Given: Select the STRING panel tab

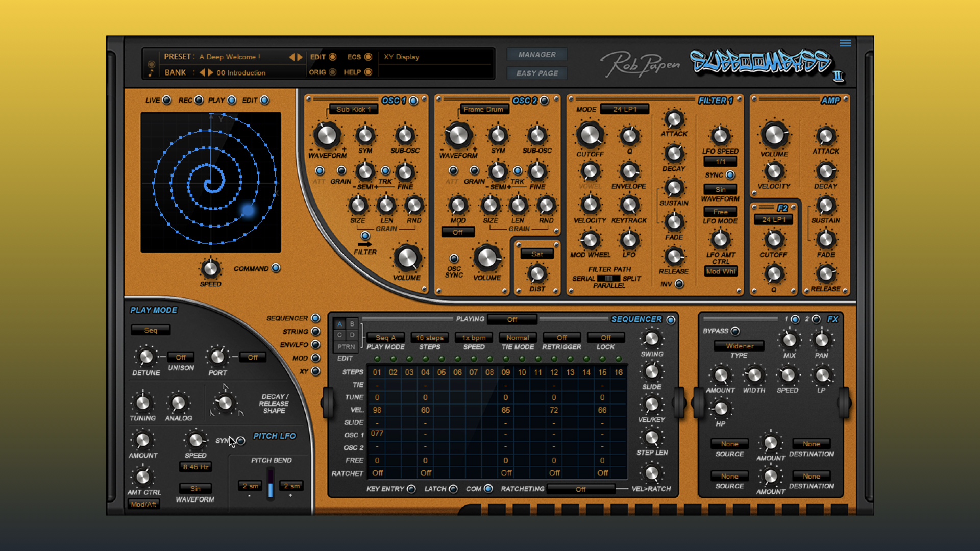Looking at the screenshot, I should (315, 332).
